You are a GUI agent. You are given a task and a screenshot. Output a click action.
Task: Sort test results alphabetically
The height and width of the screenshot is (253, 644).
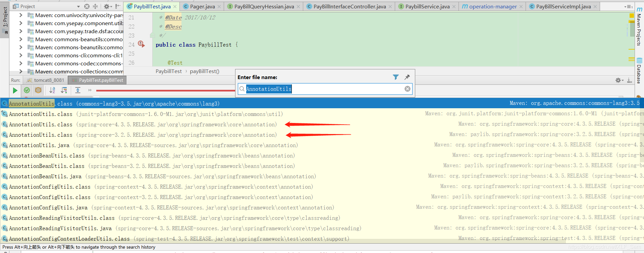pyautogui.click(x=52, y=90)
